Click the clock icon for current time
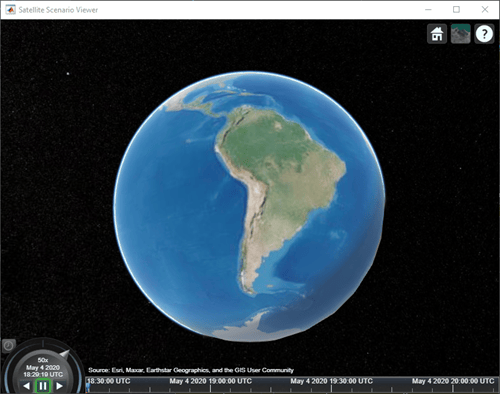The height and width of the screenshot is (394, 500). pyautogui.click(x=9, y=346)
